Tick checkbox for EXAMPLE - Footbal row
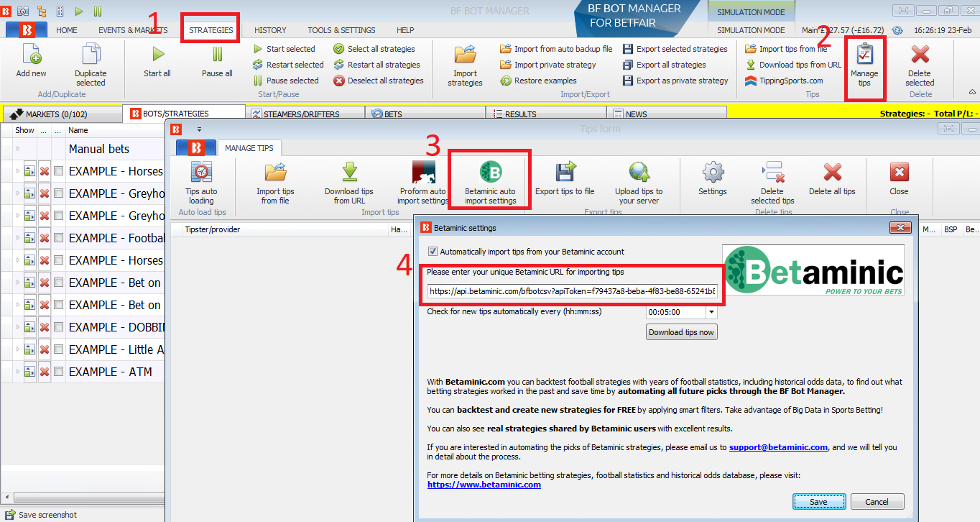Image resolution: width=980 pixels, height=522 pixels. tap(59, 238)
